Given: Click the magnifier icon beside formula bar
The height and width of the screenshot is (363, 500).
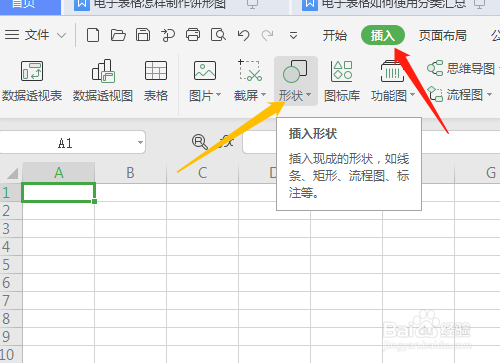Looking at the screenshot, I should pos(200,142).
